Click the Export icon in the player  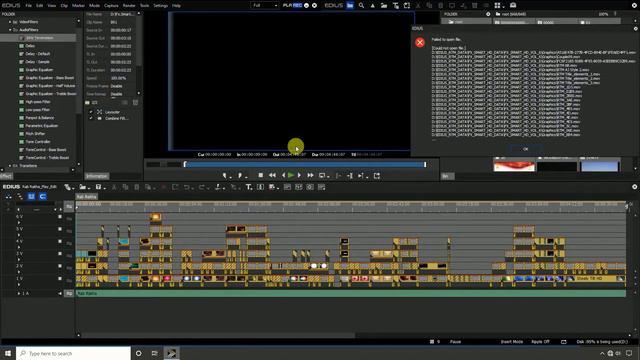377,176
